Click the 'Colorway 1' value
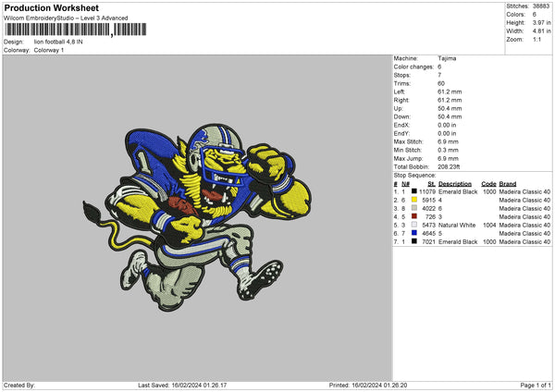 click(49, 50)
